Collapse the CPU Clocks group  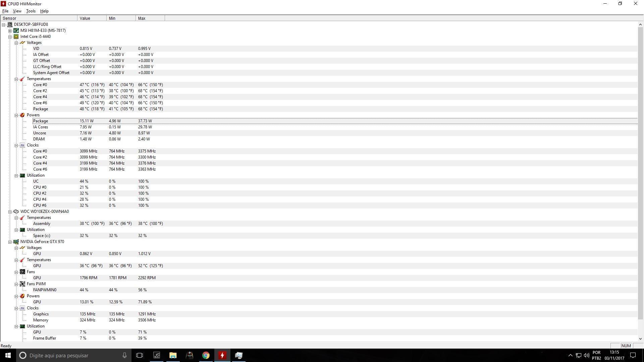[16, 145]
